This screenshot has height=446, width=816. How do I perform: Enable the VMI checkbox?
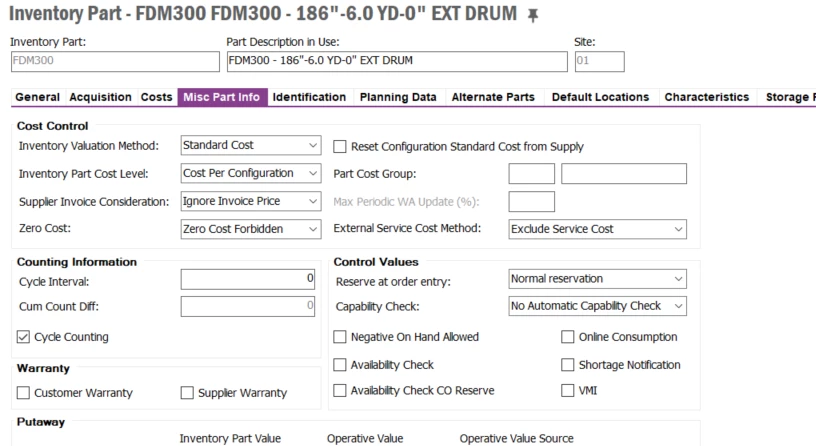click(x=568, y=391)
